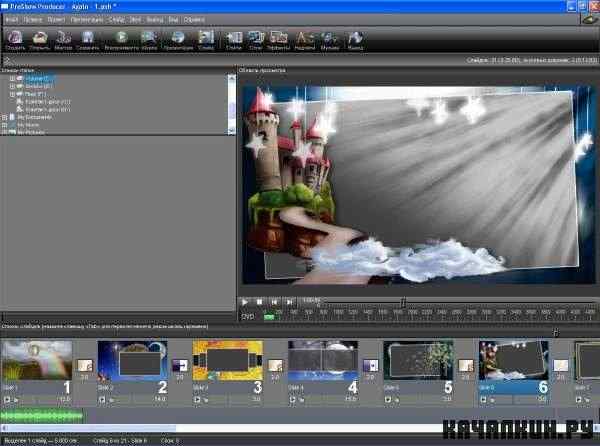The image size is (600, 446).
Task: Play the slideshow preview
Action: [245, 302]
